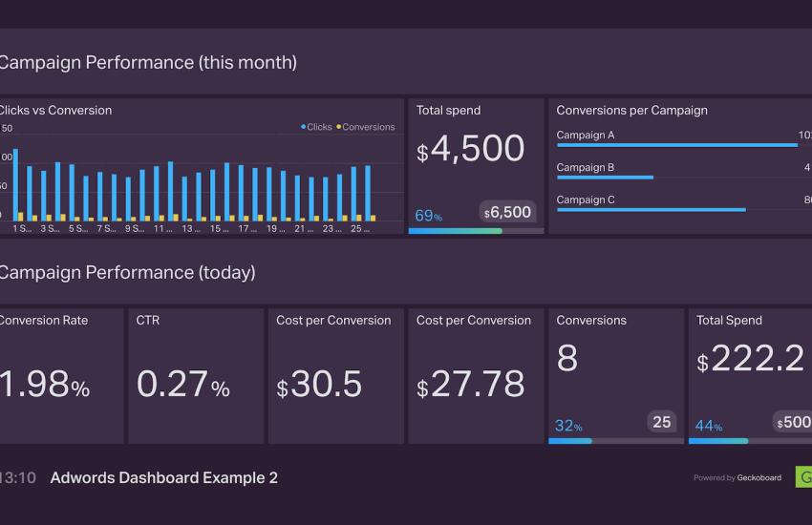Viewport: 812px width, 525px height.
Task: Click the 1.98% conversion rate value
Action: click(45, 385)
